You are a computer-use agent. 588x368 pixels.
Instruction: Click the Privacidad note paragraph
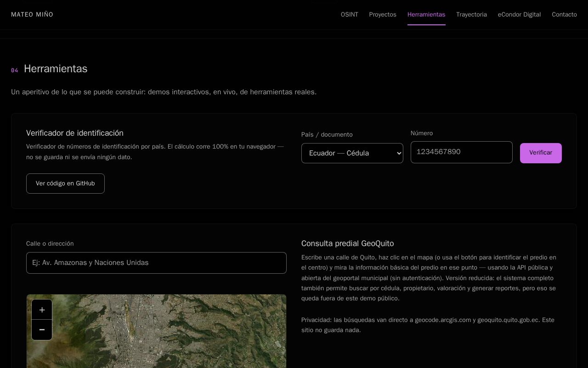pyautogui.click(x=428, y=325)
